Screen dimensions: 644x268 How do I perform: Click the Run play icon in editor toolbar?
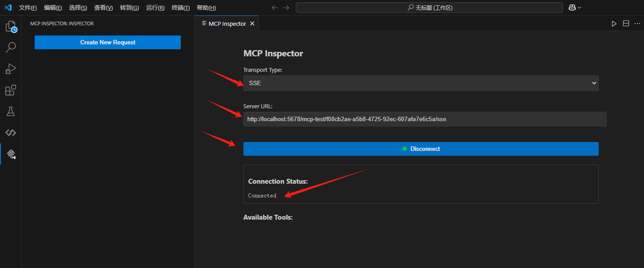(614, 24)
